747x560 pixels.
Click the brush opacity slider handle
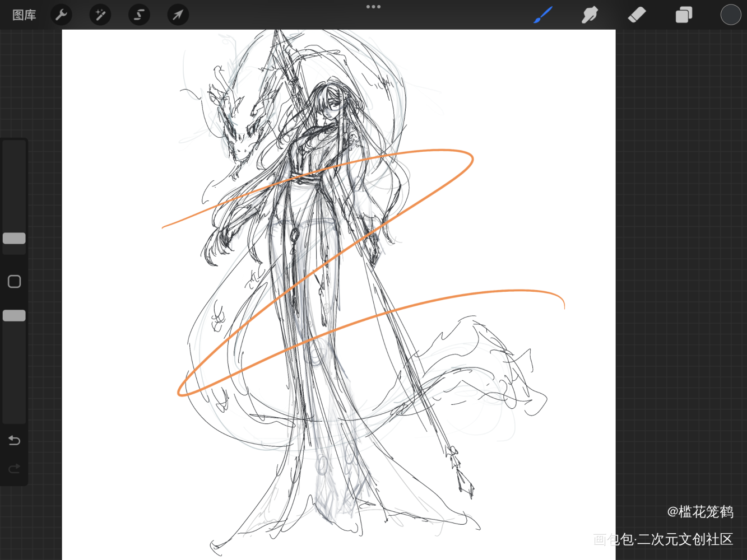tap(14, 316)
